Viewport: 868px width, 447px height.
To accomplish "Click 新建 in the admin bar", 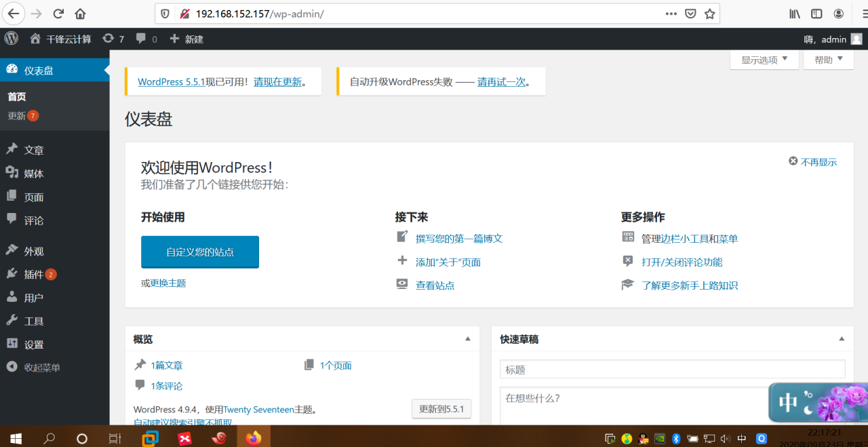I will click(186, 39).
